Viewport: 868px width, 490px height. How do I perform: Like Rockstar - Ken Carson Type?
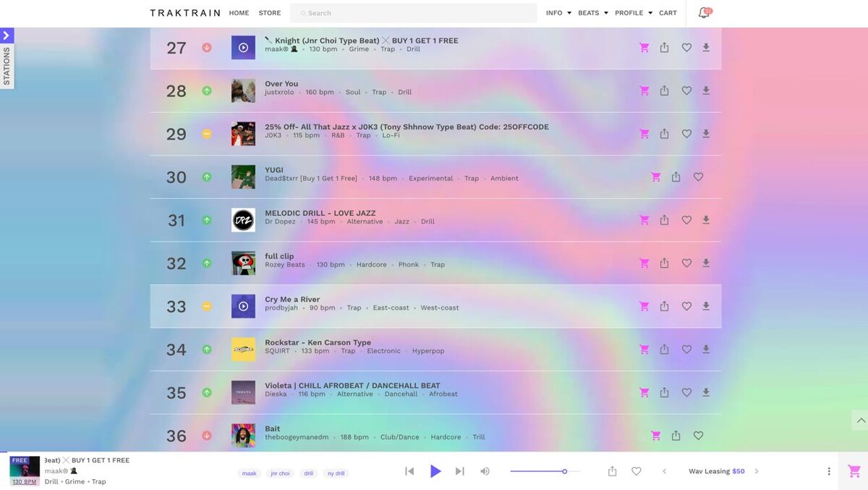click(x=686, y=350)
